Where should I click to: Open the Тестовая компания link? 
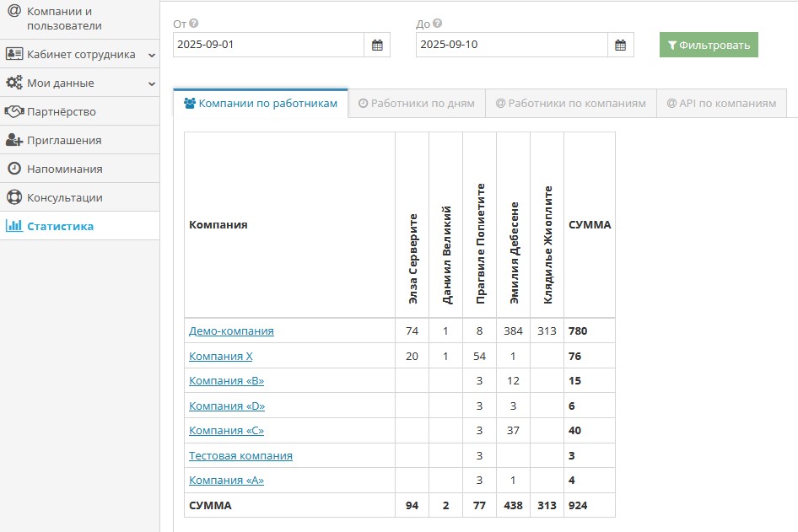tap(240, 455)
